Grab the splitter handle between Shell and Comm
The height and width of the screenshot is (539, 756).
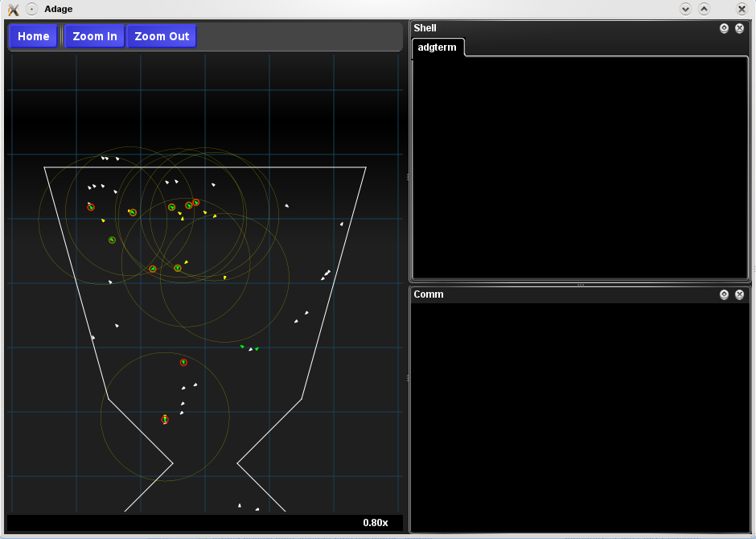580,284
